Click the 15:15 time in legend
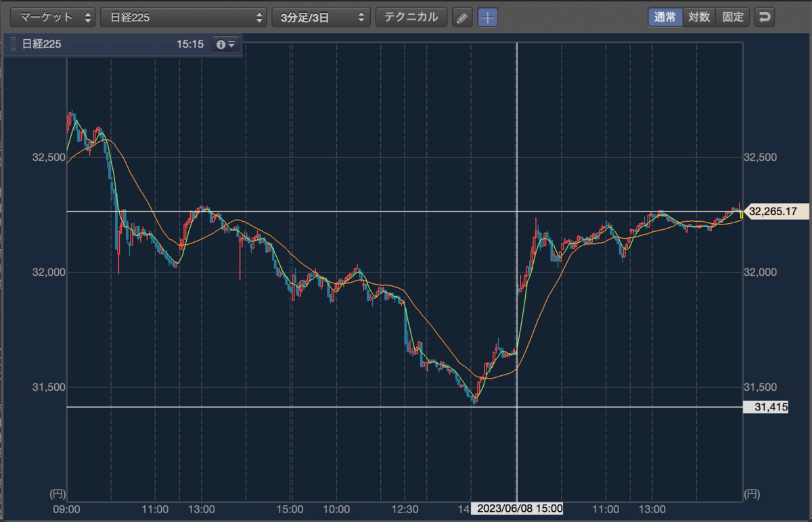 [190, 44]
